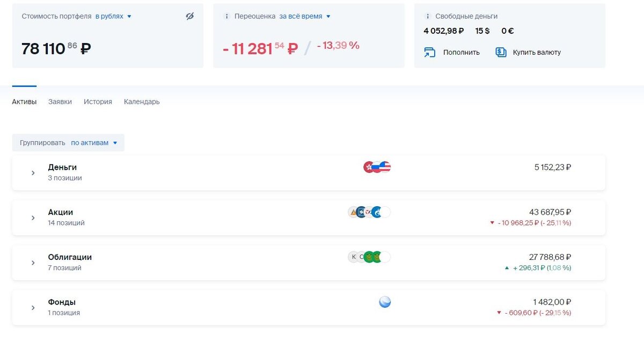Click Акции total 43 687,95 ₽
644x341 pixels.
point(550,212)
